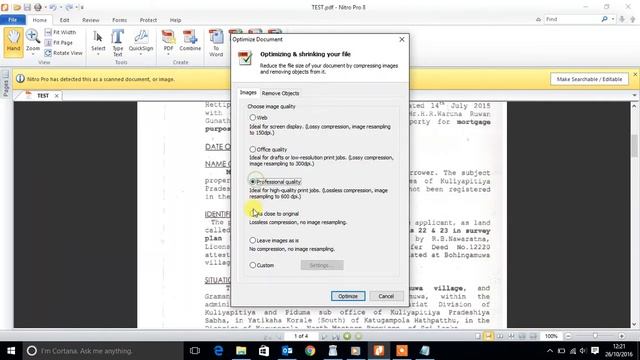Screen dimensions: 640x360
Task: Open the QuickSign tool
Action: [141, 41]
